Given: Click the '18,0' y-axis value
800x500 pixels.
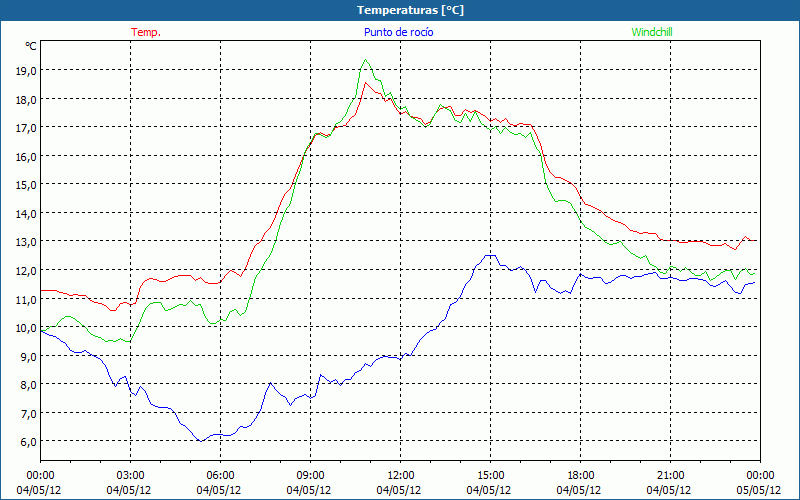Looking at the screenshot, I should [26, 99].
